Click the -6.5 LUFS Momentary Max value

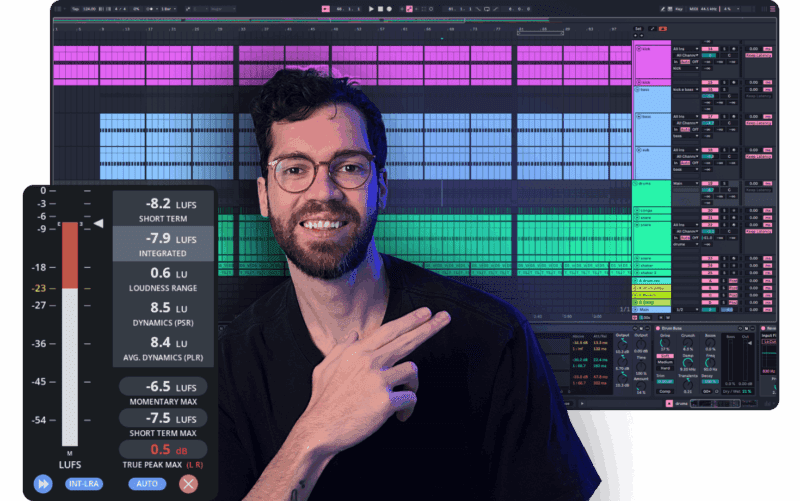[x=163, y=386]
